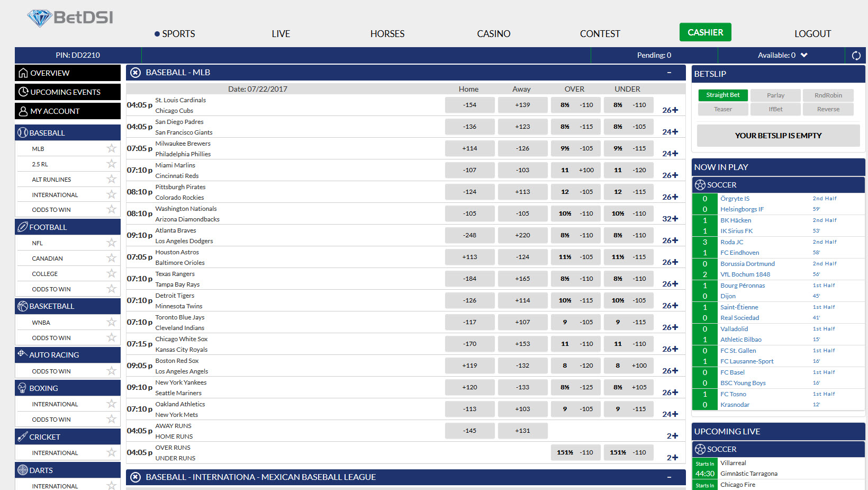Click the LOGOUT link

812,34
